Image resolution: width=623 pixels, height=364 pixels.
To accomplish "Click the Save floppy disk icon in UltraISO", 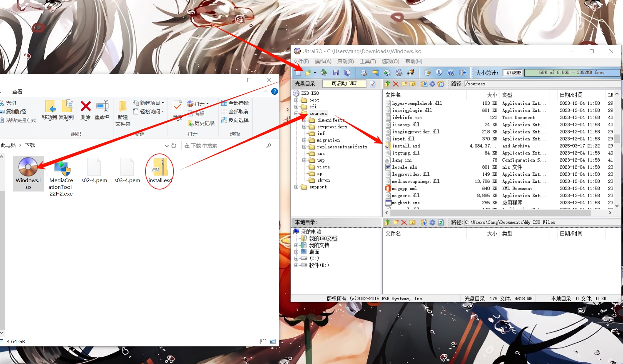I will [x=336, y=73].
